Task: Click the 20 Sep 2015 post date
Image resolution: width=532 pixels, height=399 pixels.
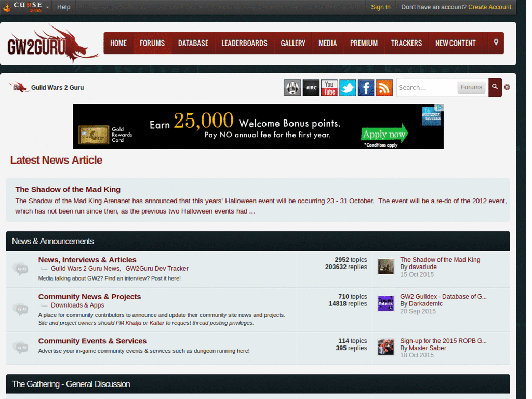Action: coord(418,311)
